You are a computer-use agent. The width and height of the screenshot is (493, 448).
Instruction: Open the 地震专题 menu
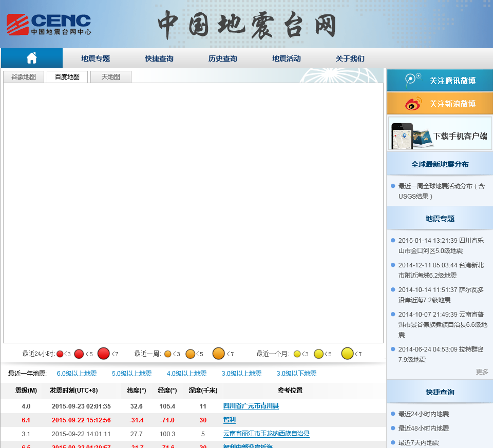[x=96, y=59]
